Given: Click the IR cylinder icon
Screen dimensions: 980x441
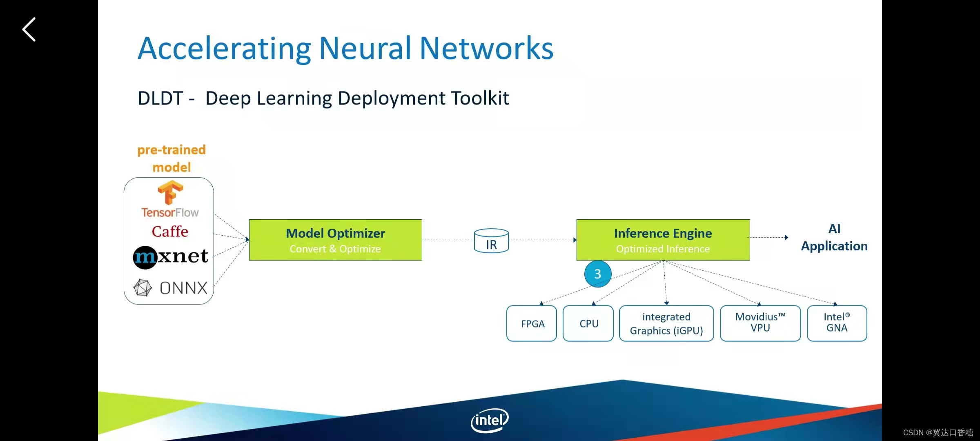Looking at the screenshot, I should [491, 241].
